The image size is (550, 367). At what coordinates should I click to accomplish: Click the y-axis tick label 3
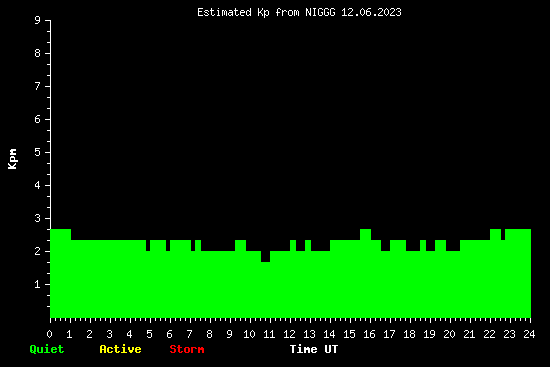[38, 218]
